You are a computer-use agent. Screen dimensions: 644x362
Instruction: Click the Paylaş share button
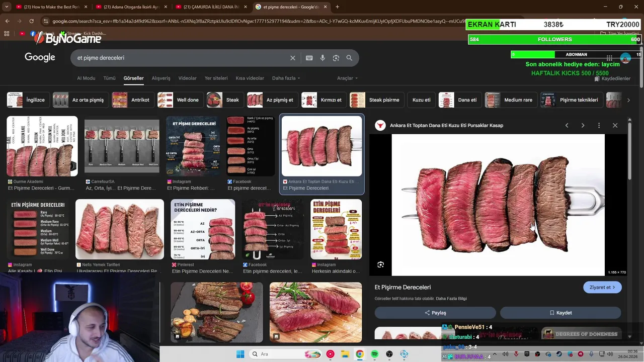pyautogui.click(x=435, y=313)
